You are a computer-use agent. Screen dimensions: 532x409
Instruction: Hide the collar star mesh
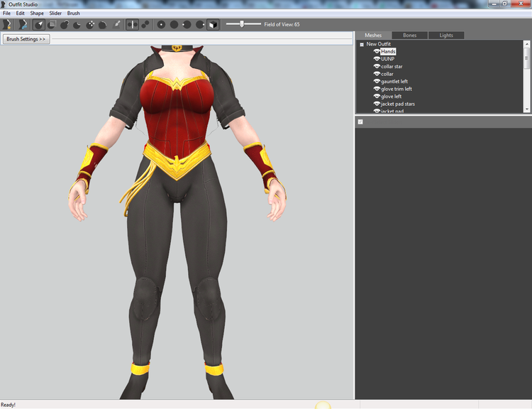click(x=377, y=66)
